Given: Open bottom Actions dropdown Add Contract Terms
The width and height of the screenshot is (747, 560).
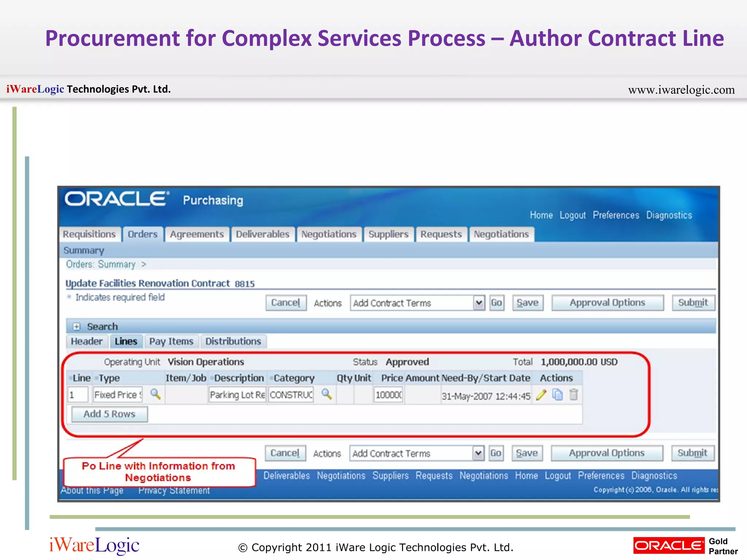Looking at the screenshot, I should (417, 454).
